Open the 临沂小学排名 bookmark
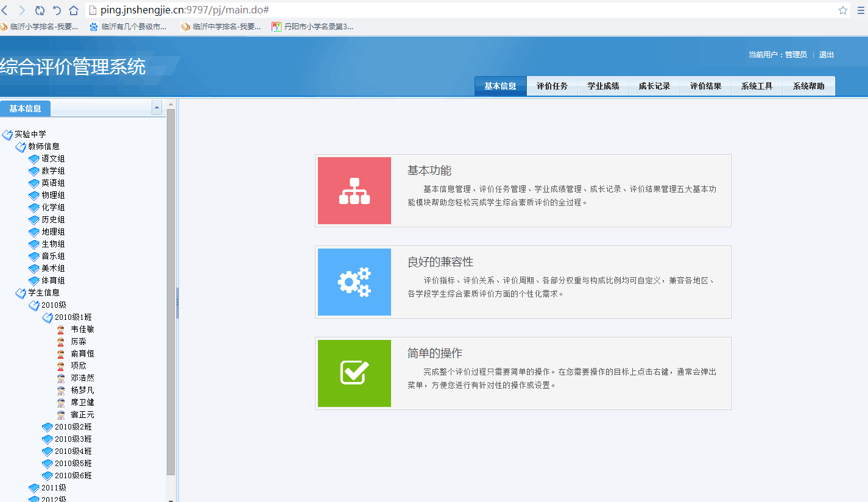The image size is (868, 502). pos(40,27)
